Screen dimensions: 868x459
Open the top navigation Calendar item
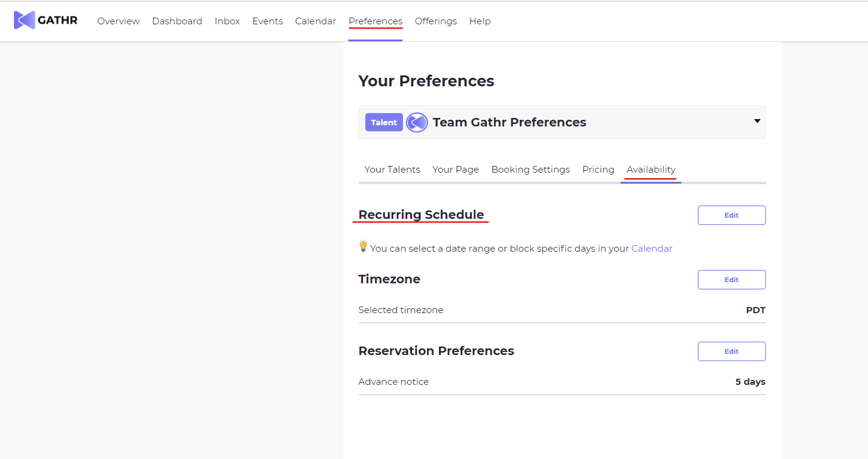[315, 21]
